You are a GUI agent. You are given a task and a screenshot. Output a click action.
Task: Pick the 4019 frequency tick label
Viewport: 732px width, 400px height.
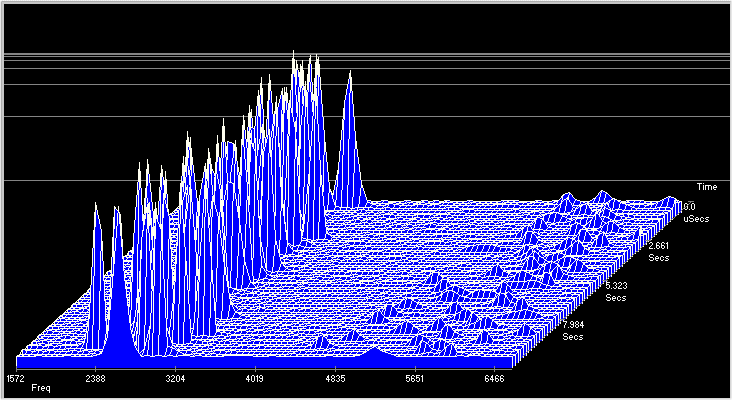[254, 379]
